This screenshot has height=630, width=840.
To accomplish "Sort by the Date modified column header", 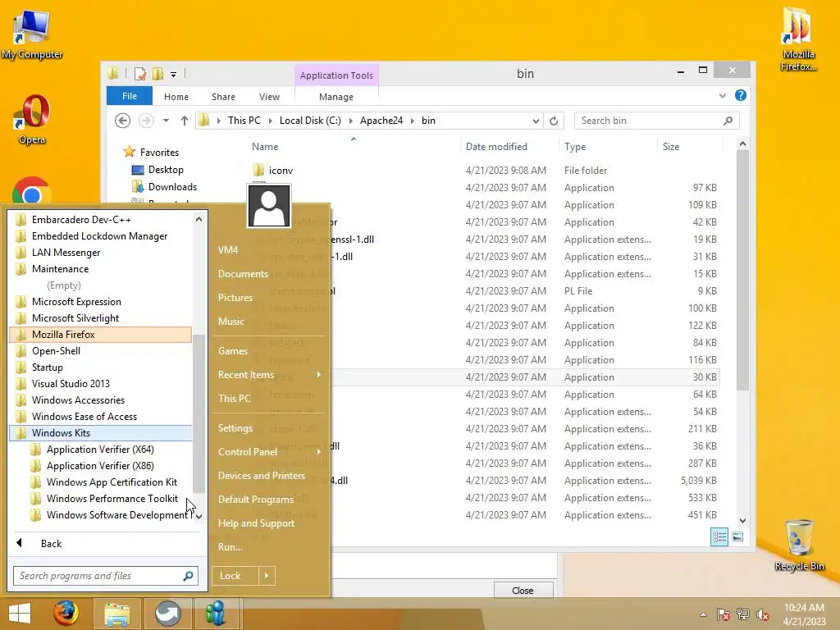I will 496,147.
